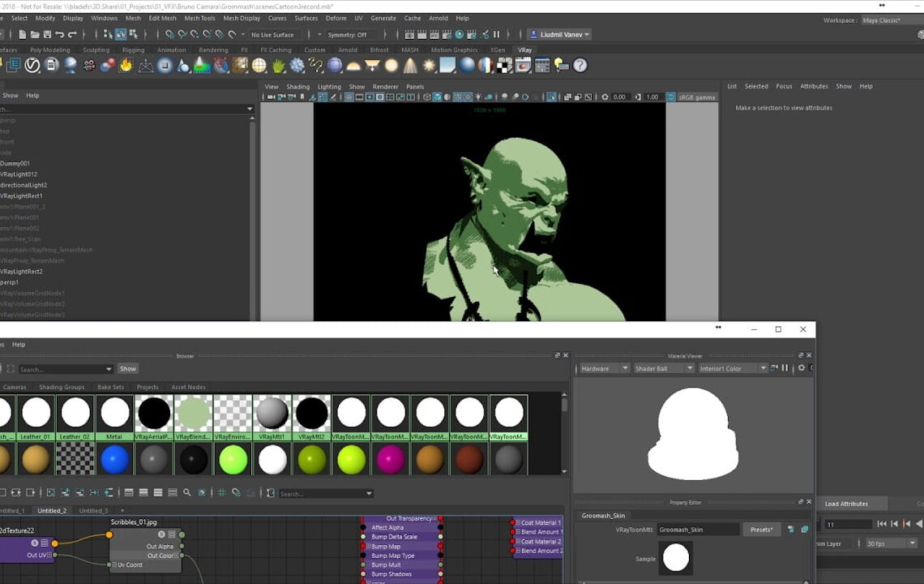This screenshot has width=924, height=584.
Task: Switch to the Untitled_2 Hypershade tab
Action: point(53,510)
